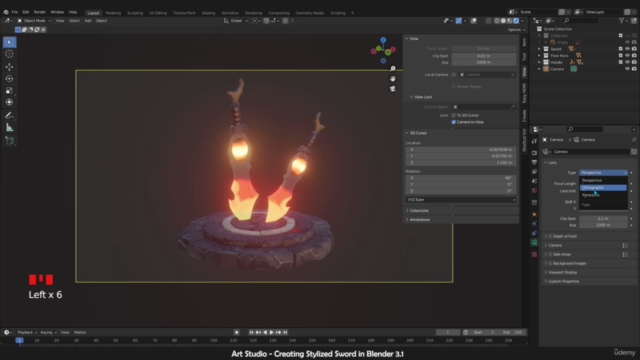Image resolution: width=640 pixels, height=360 pixels.
Task: Switch to the Modeling workspace tab
Action: pos(113,13)
